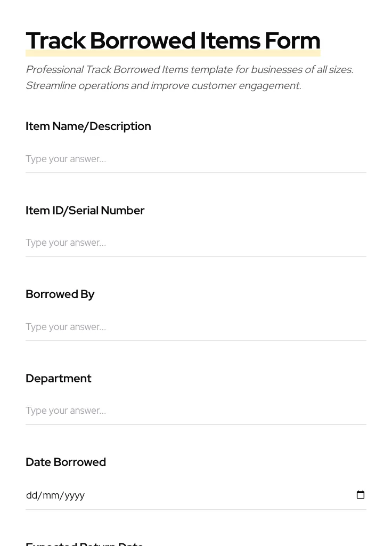The height and width of the screenshot is (546, 392).
Task: Focus the Item ID/Serial Number input
Action: 195,243
